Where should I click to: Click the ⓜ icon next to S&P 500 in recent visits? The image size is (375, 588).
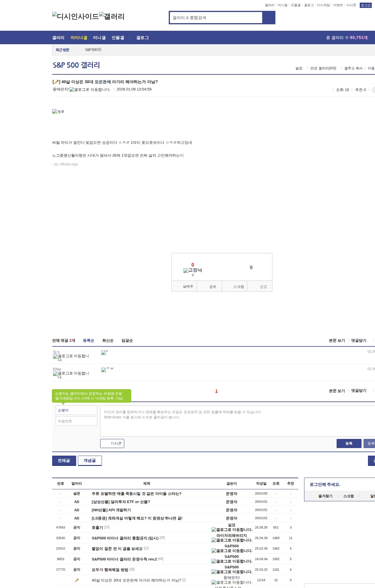(99, 50)
